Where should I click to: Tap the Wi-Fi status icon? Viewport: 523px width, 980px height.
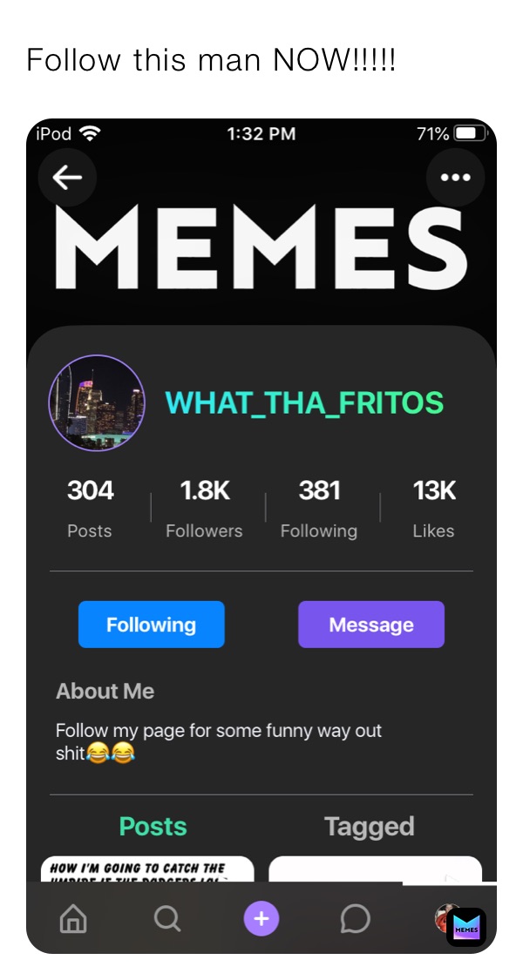[x=89, y=133]
